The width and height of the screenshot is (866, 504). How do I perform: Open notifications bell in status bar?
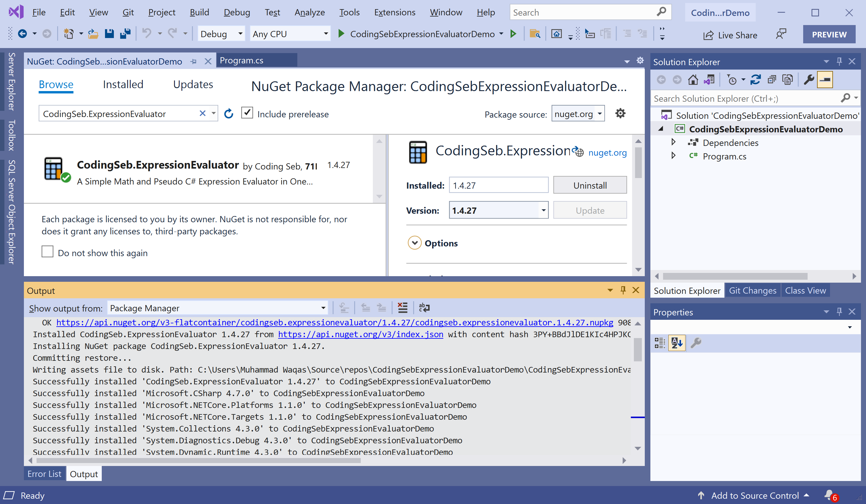[x=830, y=495]
